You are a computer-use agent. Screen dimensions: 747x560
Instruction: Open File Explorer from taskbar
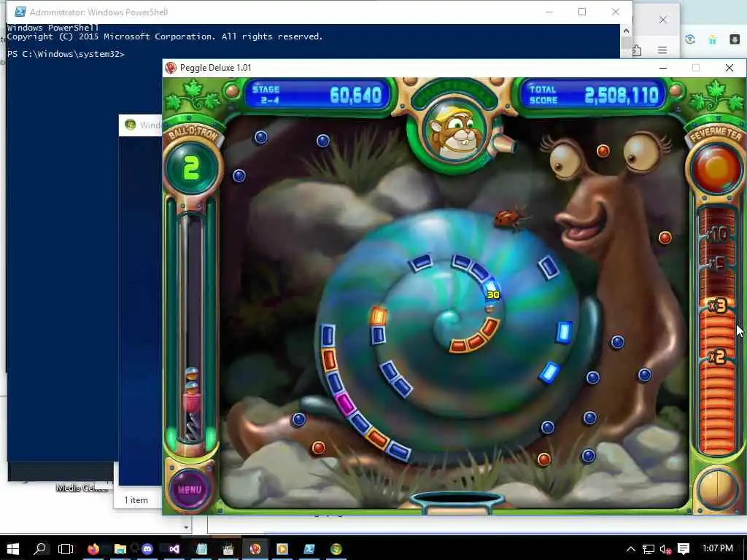click(120, 549)
